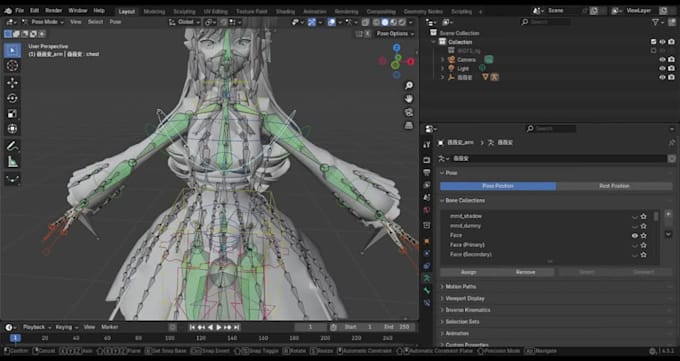Viewport: 680px width, 361px height.
Task: Open the Bone Constraints properties tab icon
Action: coord(427,303)
